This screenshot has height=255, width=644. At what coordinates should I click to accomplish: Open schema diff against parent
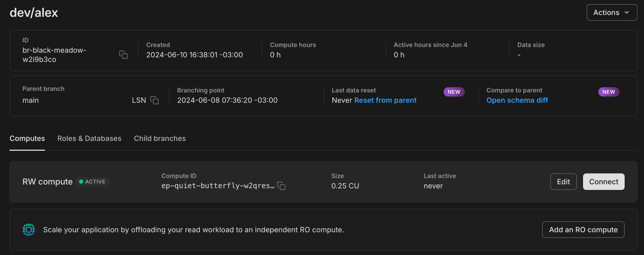click(517, 100)
